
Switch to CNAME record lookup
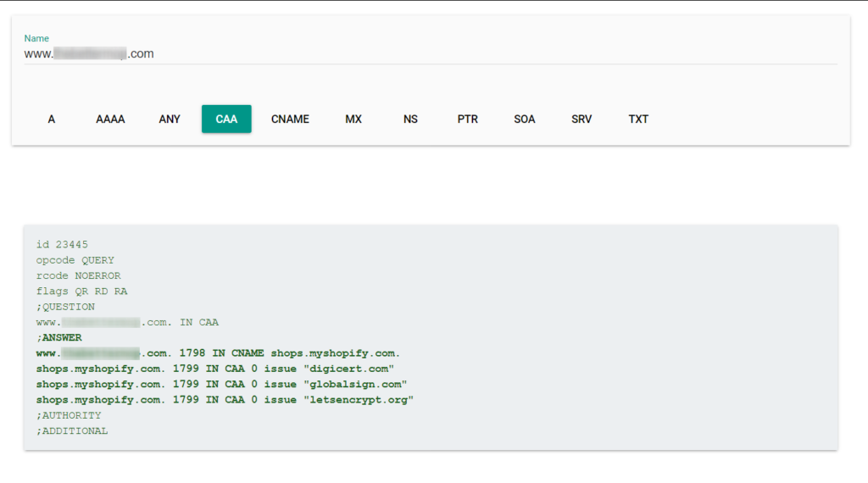290,119
